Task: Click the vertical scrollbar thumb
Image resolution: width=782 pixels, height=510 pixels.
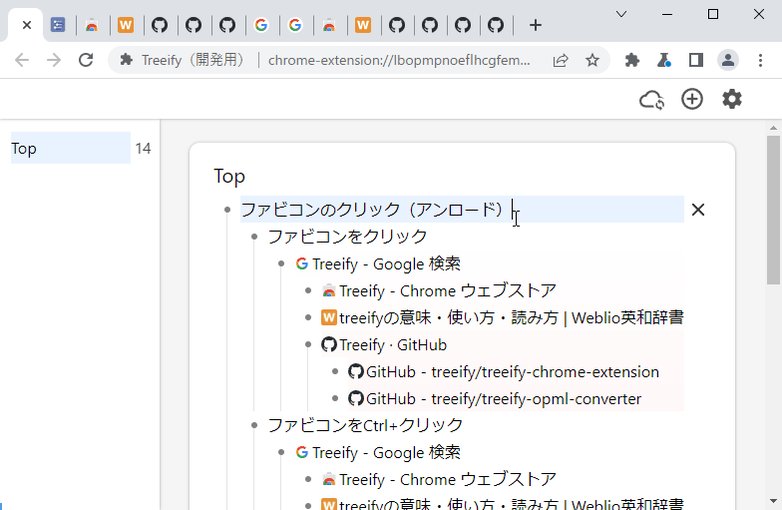Action: [x=773, y=209]
